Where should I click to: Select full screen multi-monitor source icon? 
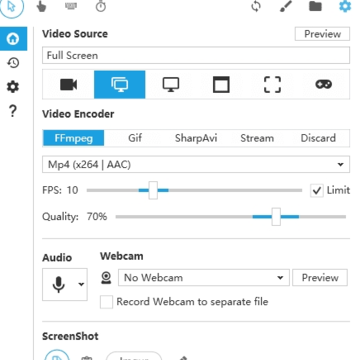coord(120,84)
